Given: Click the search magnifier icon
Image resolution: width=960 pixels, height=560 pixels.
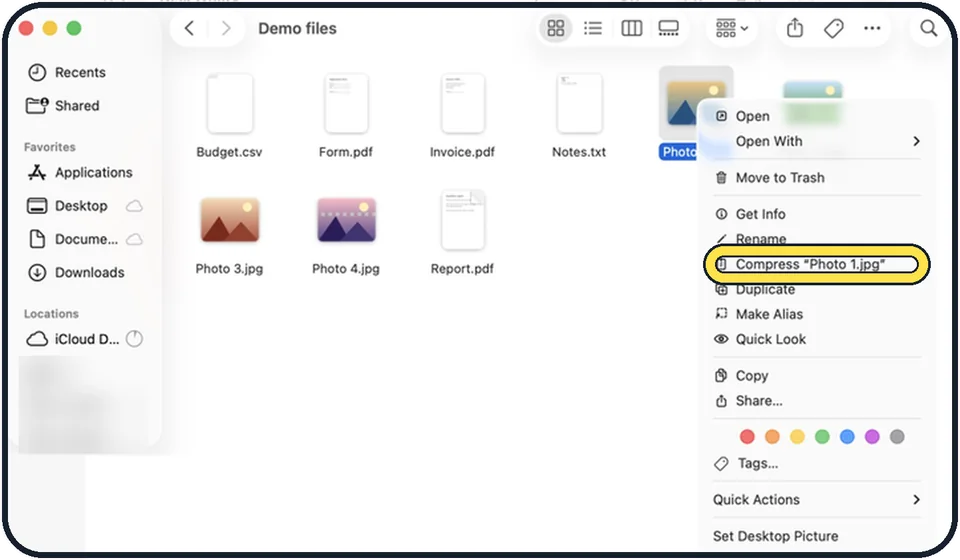Looking at the screenshot, I should pyautogui.click(x=928, y=28).
